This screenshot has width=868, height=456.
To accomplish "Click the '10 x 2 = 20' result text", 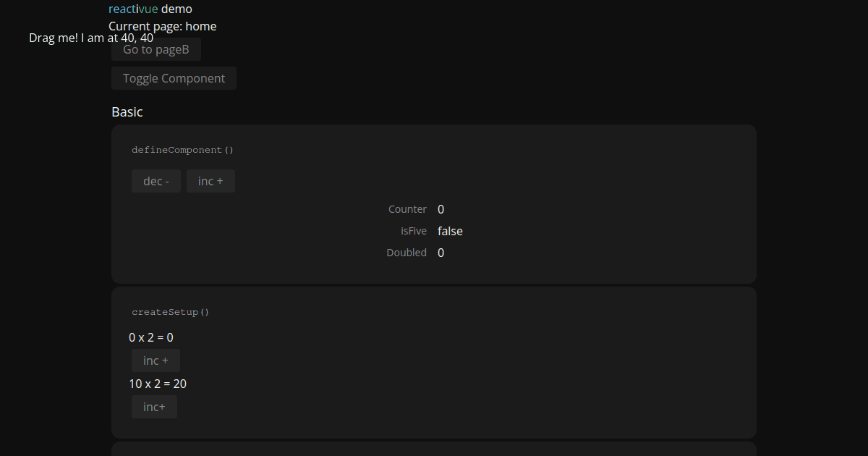I will (x=158, y=384).
